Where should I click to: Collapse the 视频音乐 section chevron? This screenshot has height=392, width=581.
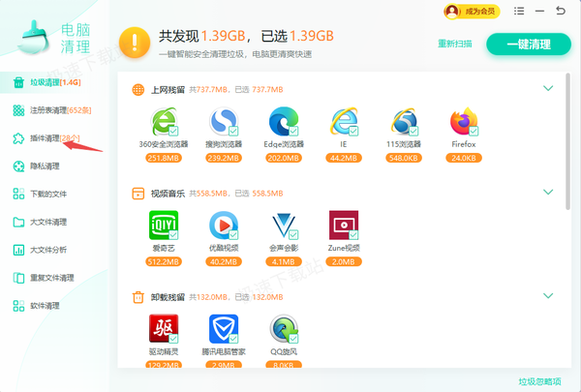click(548, 192)
